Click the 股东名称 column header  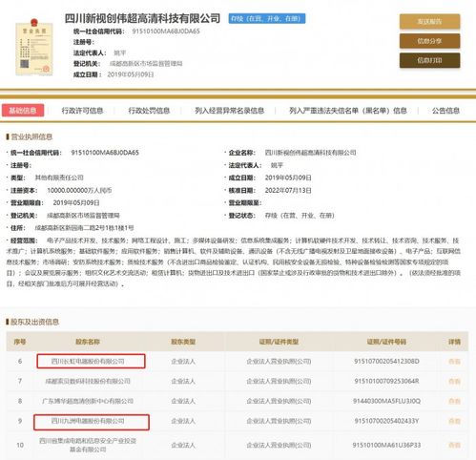[x=88, y=342]
